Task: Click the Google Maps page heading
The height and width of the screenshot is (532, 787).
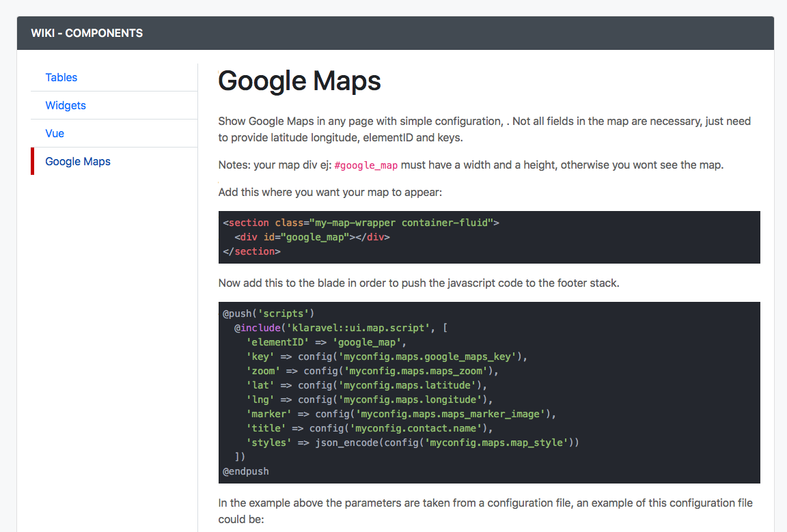Action: 299,81
